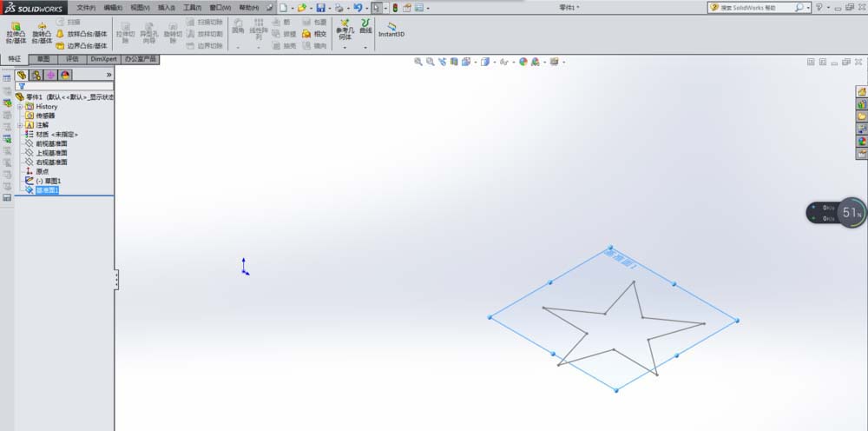Select 材质 <未指定> in the tree
Viewport: 868px width, 431px height.
coord(51,135)
